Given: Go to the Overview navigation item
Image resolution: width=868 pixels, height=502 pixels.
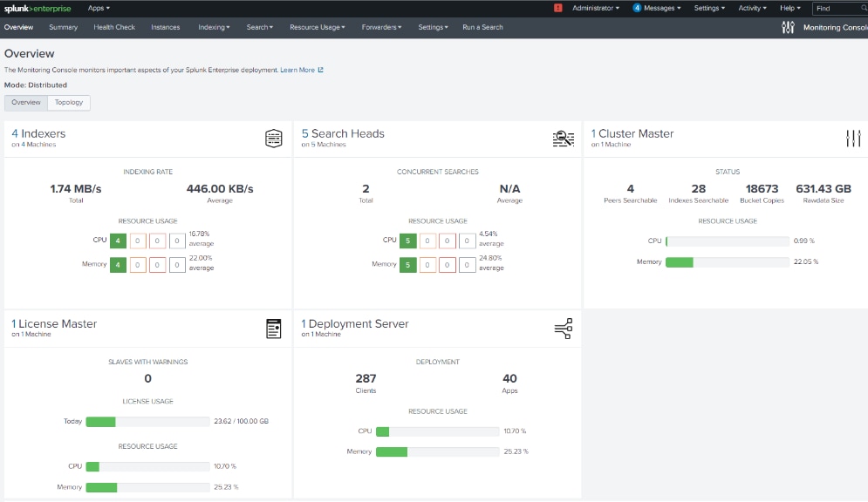Looking at the screenshot, I should pos(19,27).
